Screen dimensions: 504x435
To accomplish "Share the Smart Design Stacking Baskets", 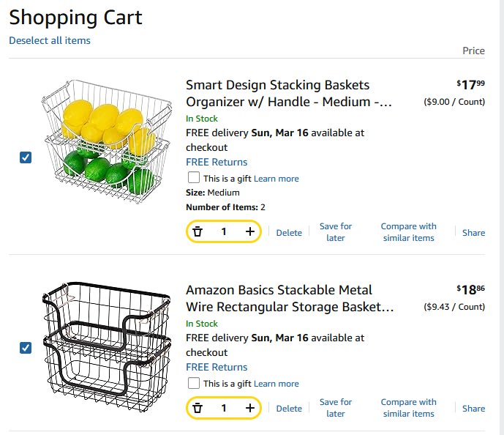I will click(473, 233).
